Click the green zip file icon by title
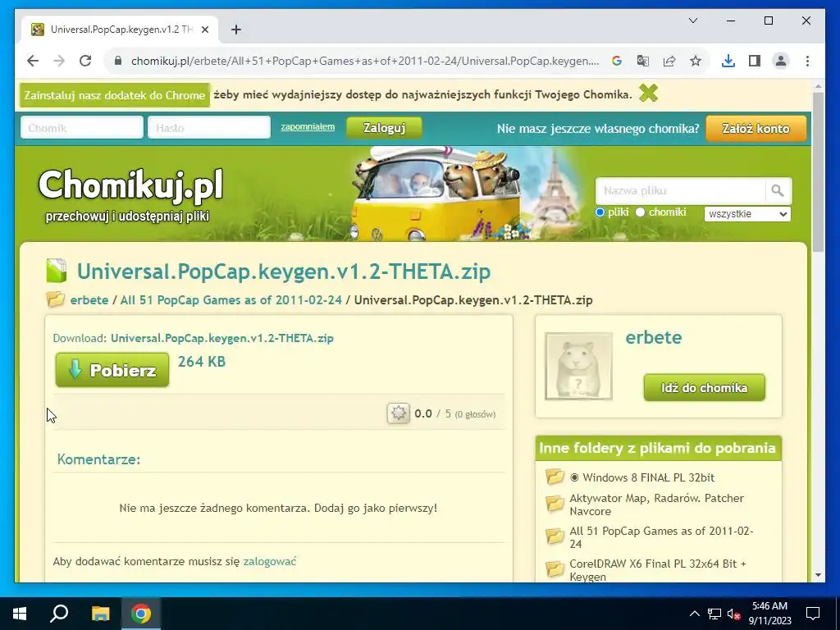Screen dimensions: 840x630 (x=57, y=271)
